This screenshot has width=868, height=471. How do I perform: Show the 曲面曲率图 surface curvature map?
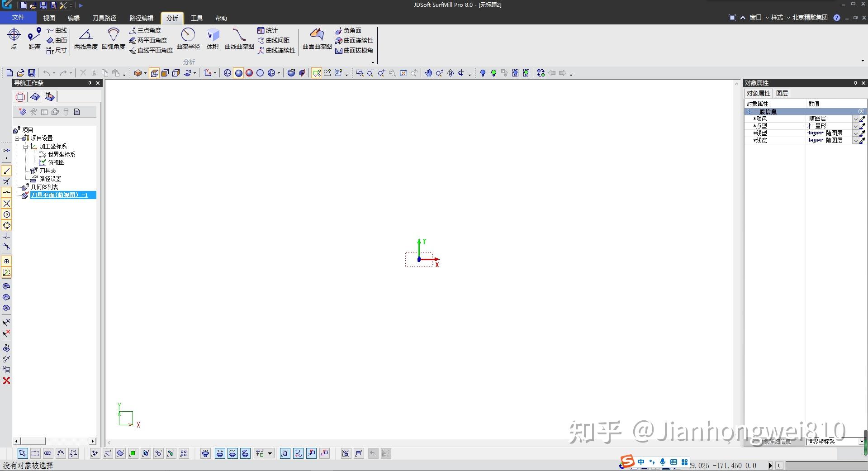[x=317, y=39]
